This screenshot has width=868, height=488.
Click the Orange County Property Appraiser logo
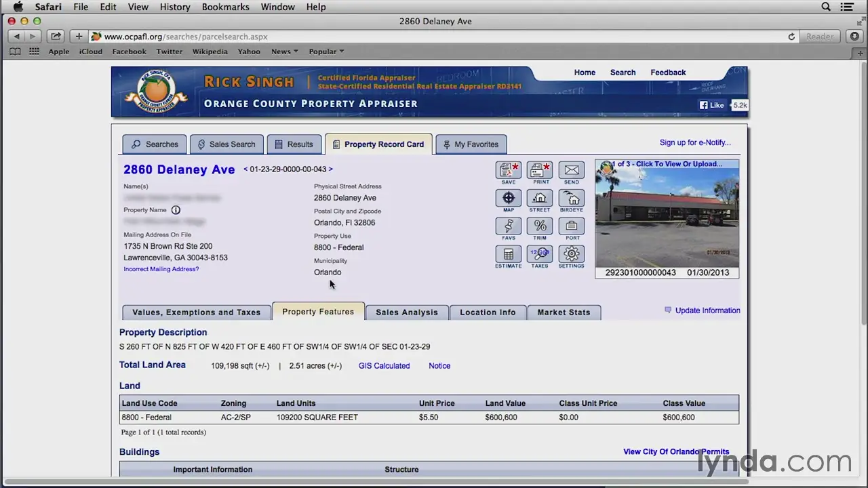pos(156,91)
